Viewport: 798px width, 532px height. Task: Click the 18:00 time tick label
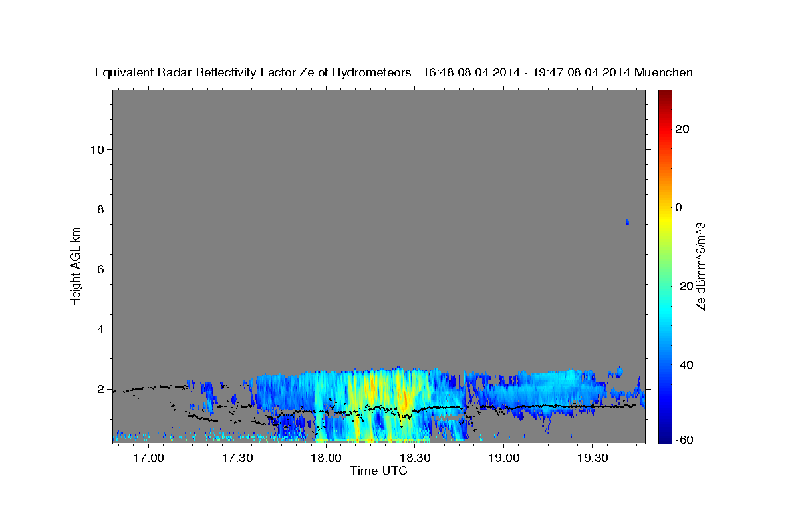coord(326,458)
